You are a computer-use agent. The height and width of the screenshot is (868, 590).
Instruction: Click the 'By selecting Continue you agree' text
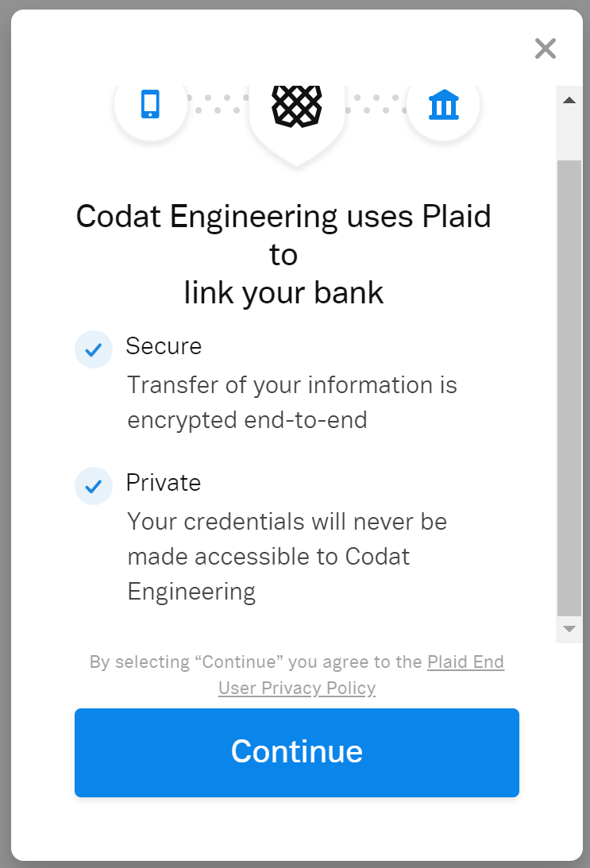coord(256,662)
